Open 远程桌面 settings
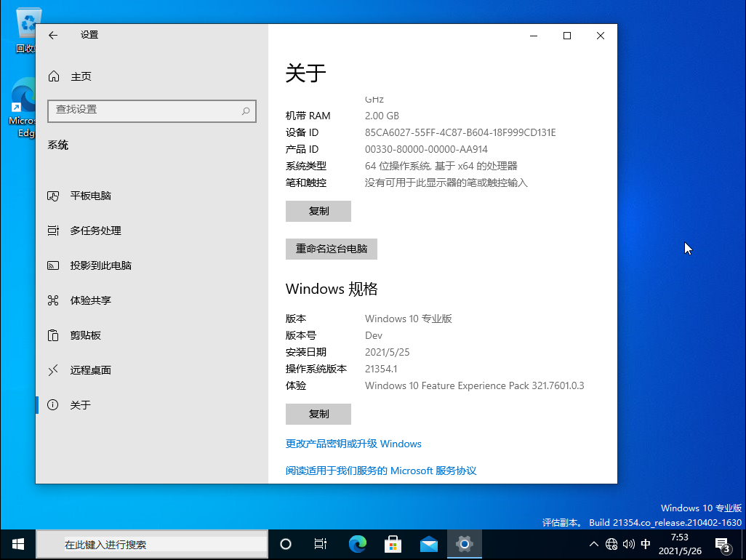The width and height of the screenshot is (746, 560). click(x=93, y=369)
